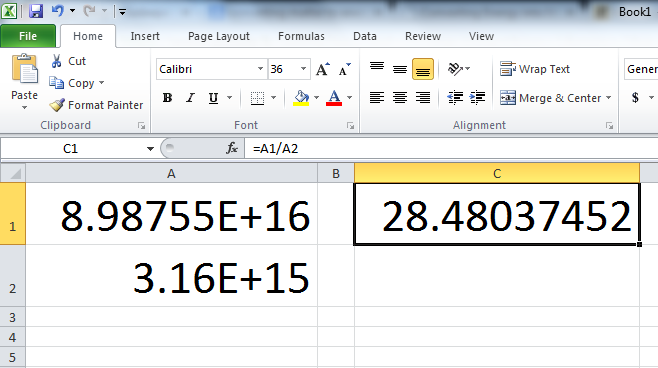The height and width of the screenshot is (368, 658).
Task: Decrease font size with Shrink Font
Action: tap(345, 69)
